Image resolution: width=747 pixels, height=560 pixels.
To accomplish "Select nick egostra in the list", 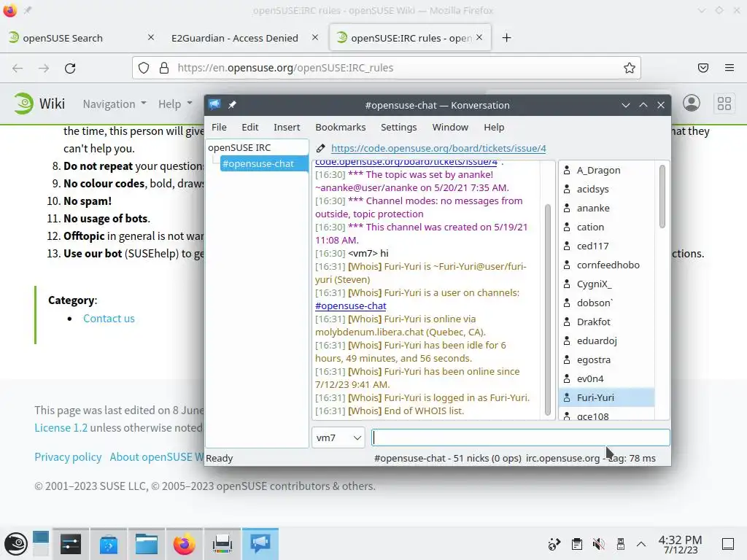I will tap(594, 360).
